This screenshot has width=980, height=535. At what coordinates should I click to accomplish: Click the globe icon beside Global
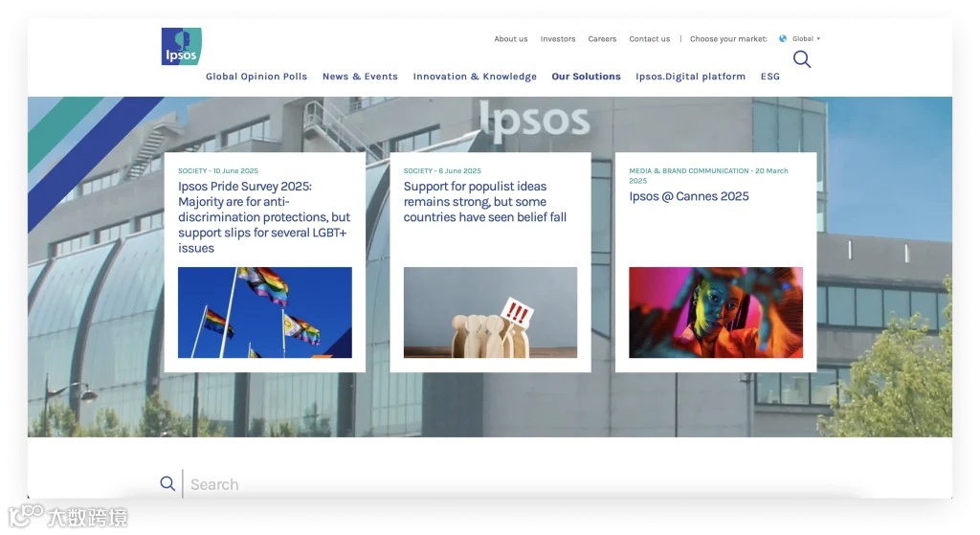click(x=783, y=38)
